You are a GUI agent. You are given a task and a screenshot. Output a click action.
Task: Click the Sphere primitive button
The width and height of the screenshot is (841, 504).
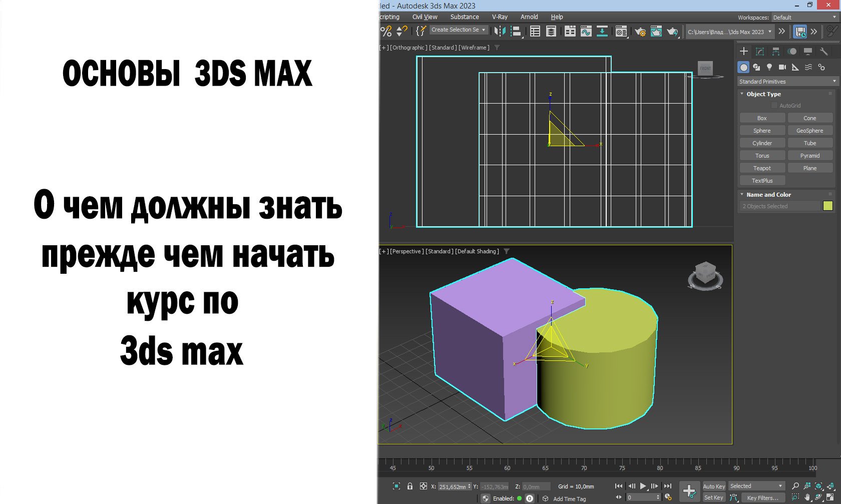[x=762, y=131]
